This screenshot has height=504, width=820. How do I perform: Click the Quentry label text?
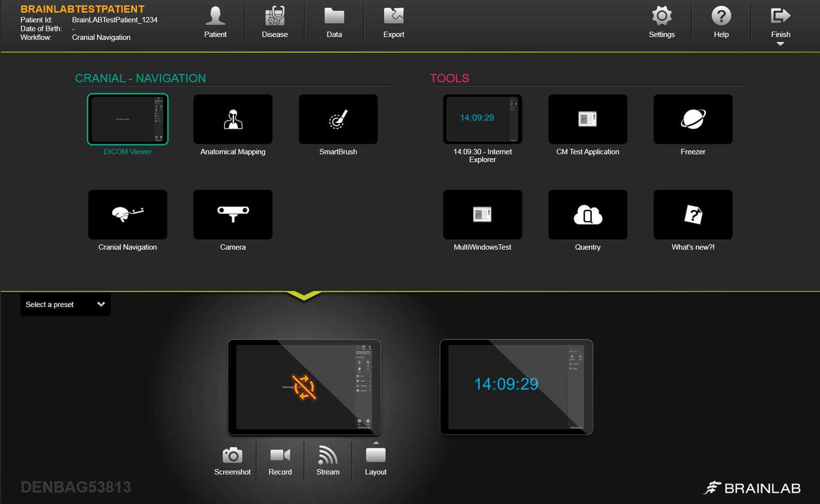[x=588, y=247]
